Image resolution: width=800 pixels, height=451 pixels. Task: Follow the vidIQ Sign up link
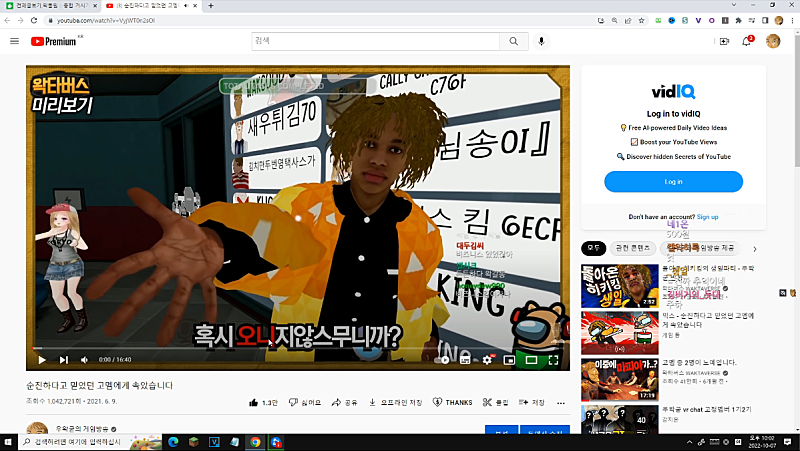(x=707, y=217)
